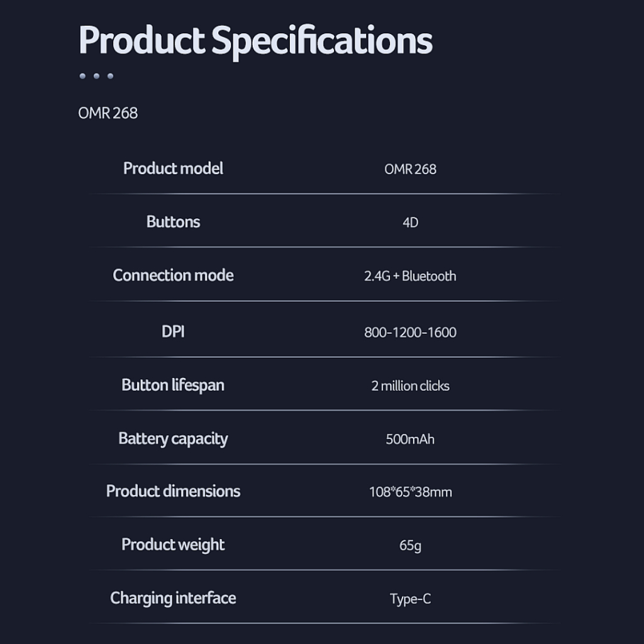Click the 800-1200-1600 DPI value
The height and width of the screenshot is (644, 644).
pos(410,332)
